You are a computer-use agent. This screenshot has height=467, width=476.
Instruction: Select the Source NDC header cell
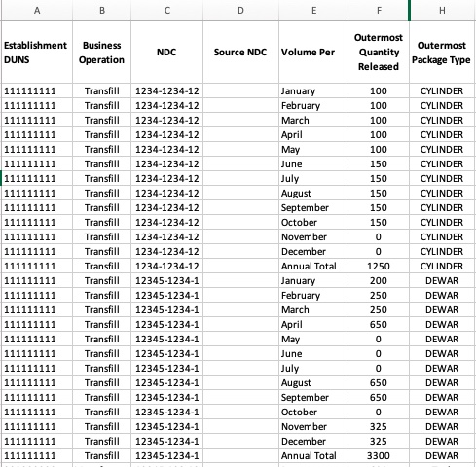pyautogui.click(x=240, y=53)
